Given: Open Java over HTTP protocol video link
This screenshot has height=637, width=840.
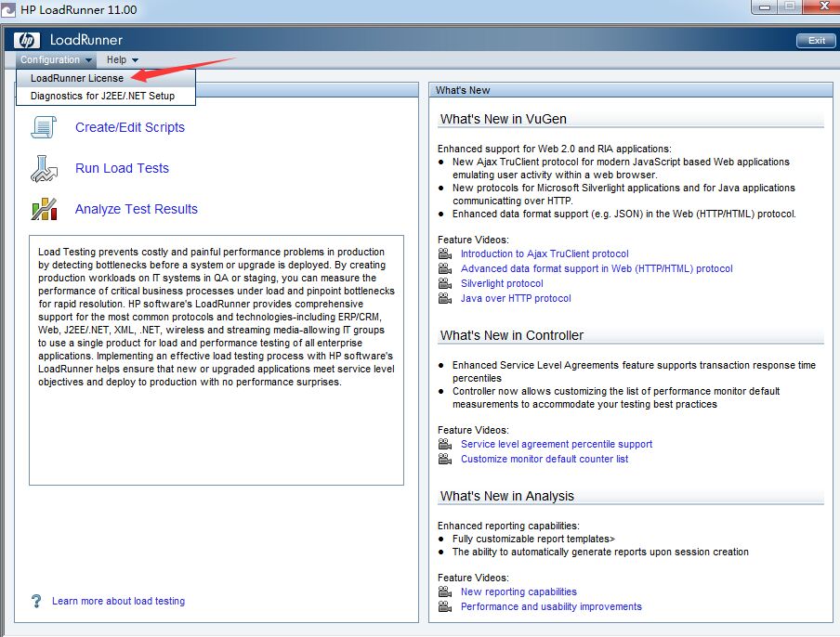Looking at the screenshot, I should coord(516,299).
